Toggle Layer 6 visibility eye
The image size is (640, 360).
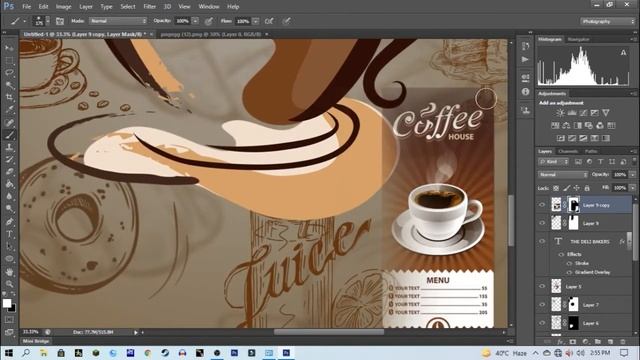542,323
